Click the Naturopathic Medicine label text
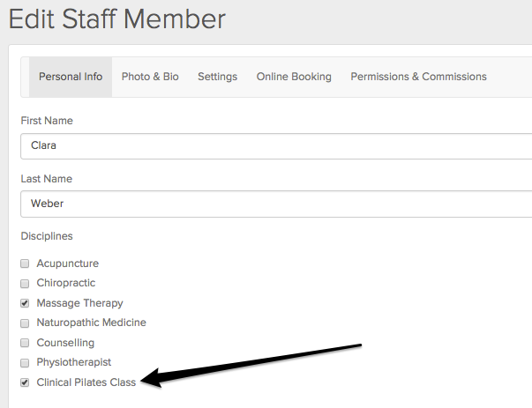 (x=91, y=323)
